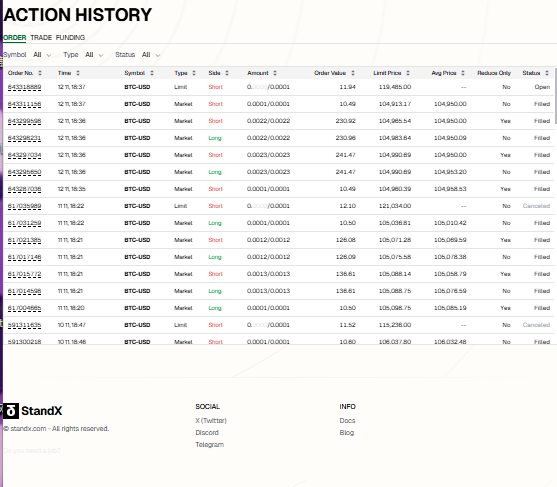
Task: Open order number 617017148
Action: [25, 257]
